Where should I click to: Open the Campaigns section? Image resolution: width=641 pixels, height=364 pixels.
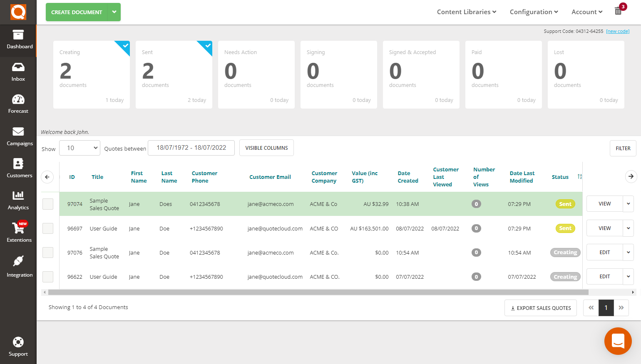[18, 136]
